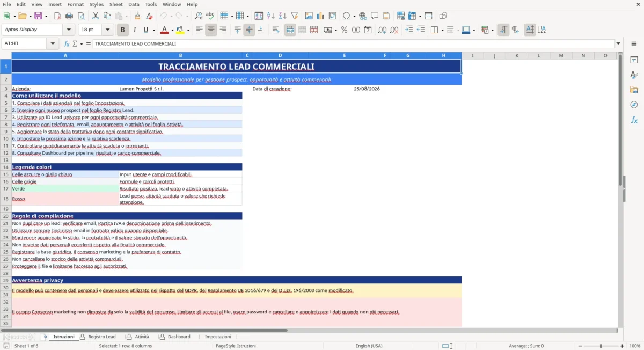644x350 pixels.
Task: Insert a chart via toolbar icon
Action: coord(321,16)
